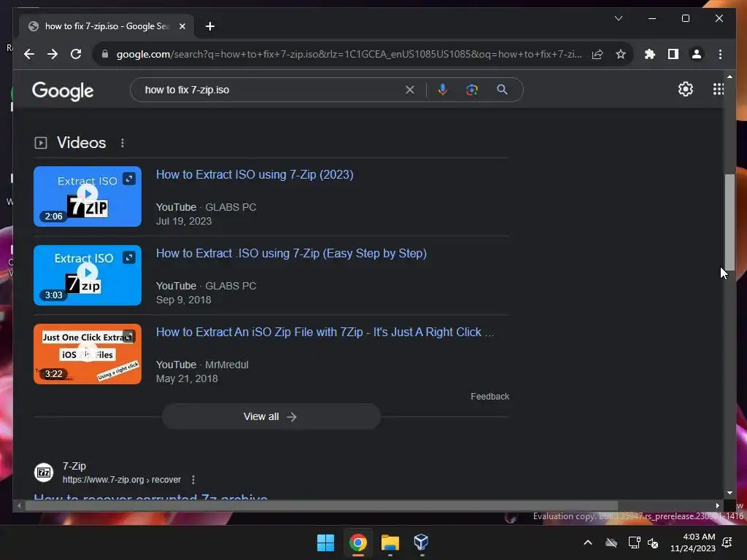Play the Extract ISO 3:03 thumbnail

coord(88,275)
